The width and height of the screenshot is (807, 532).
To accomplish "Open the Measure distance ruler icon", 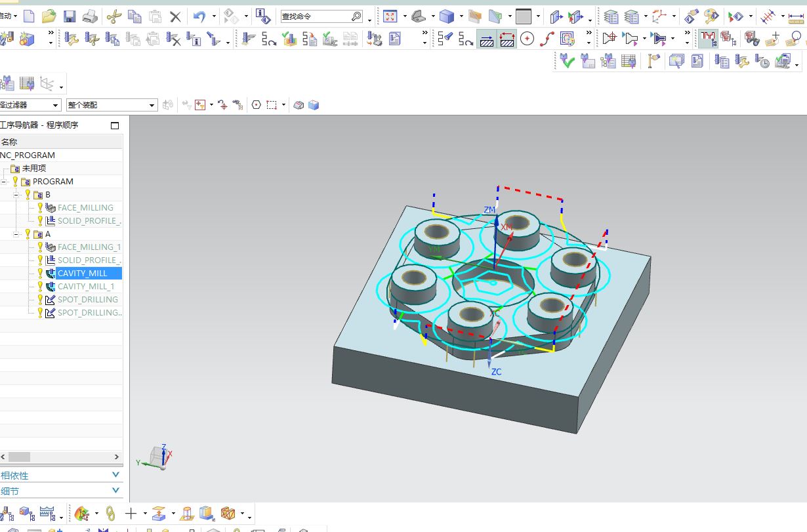I will [796, 16].
